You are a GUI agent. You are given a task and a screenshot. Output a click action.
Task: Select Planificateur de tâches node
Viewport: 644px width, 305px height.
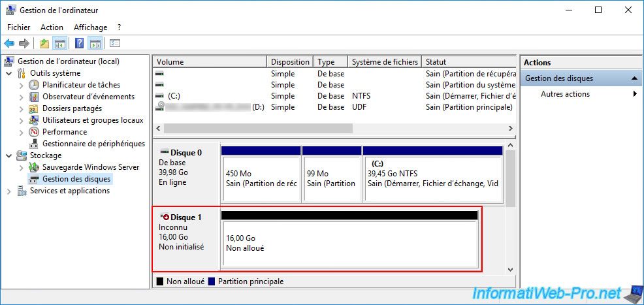81,85
